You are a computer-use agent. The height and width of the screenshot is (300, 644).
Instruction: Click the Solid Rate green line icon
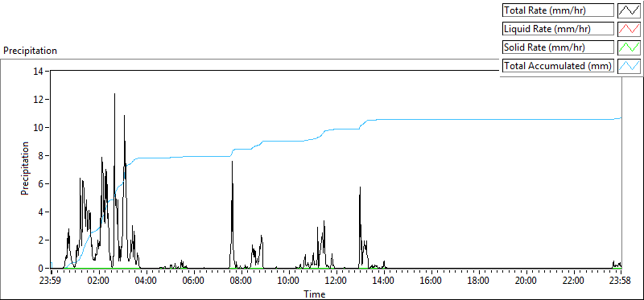pyautogui.click(x=630, y=47)
